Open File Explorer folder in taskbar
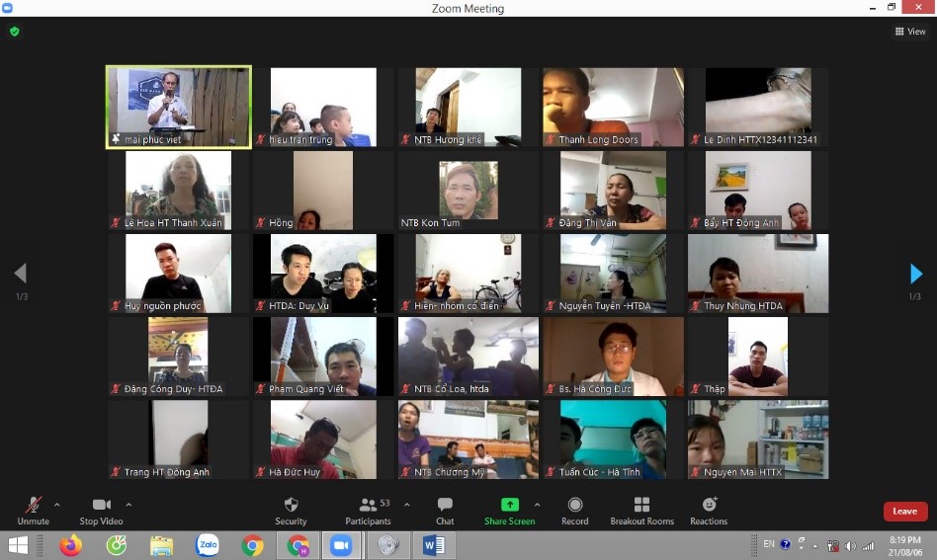 [162, 545]
